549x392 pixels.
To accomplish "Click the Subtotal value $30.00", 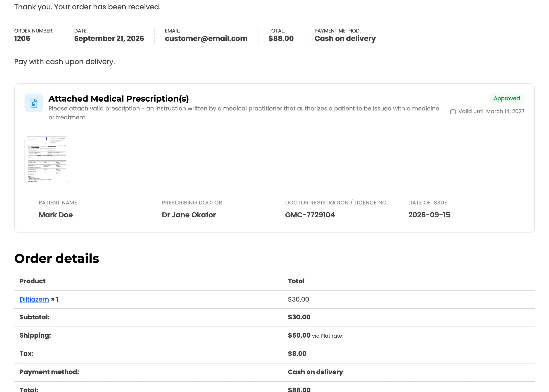I will [299, 317].
